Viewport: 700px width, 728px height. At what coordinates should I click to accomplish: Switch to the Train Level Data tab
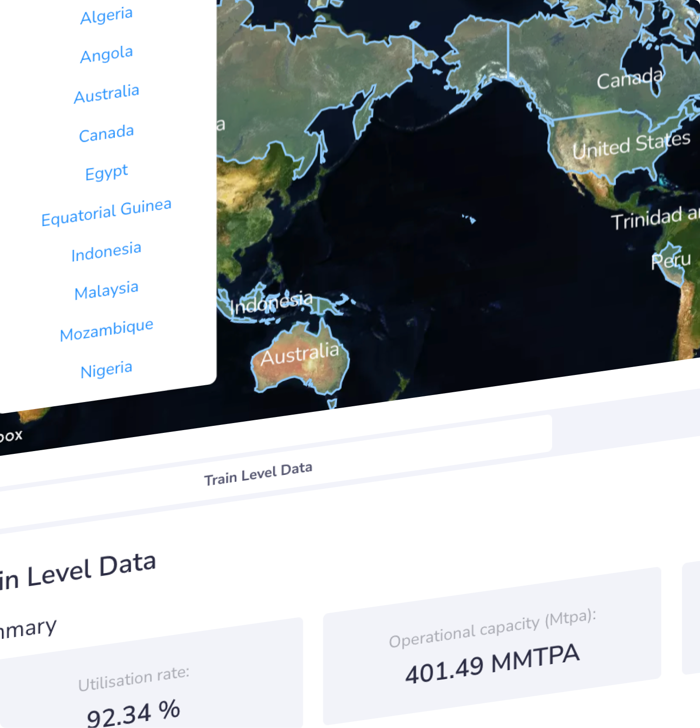tap(258, 474)
